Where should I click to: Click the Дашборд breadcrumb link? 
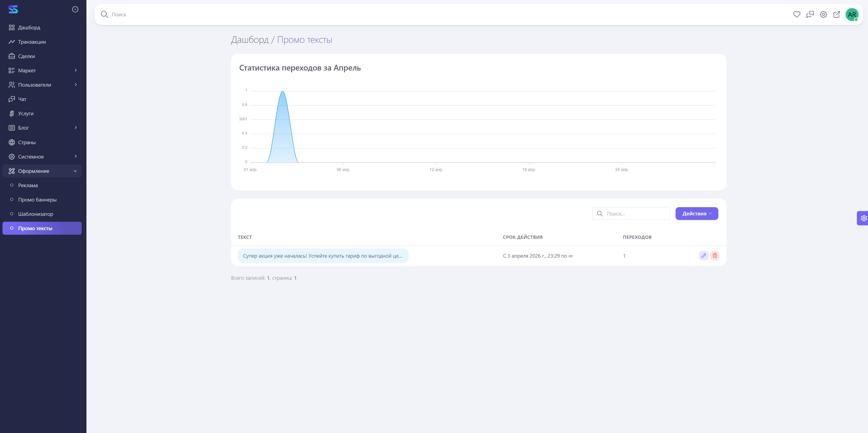[250, 40]
